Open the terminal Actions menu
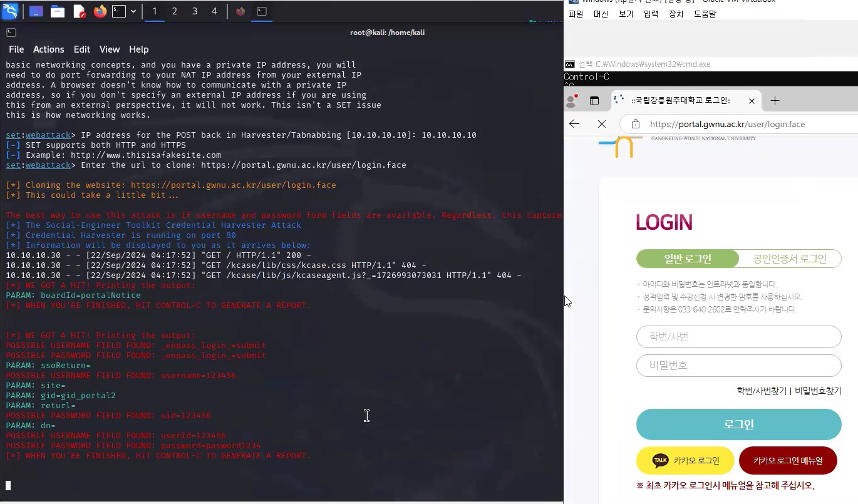The height and width of the screenshot is (504, 858). pyautogui.click(x=49, y=49)
